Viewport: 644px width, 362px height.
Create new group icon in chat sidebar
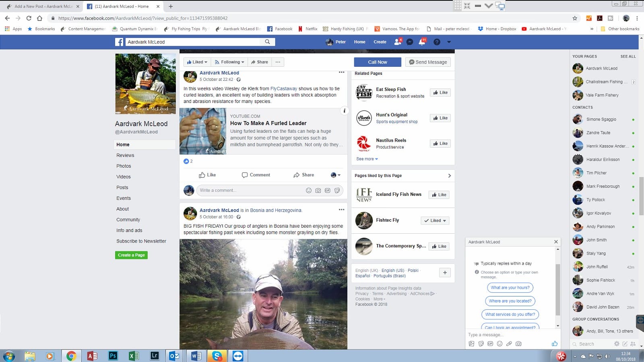click(633, 344)
